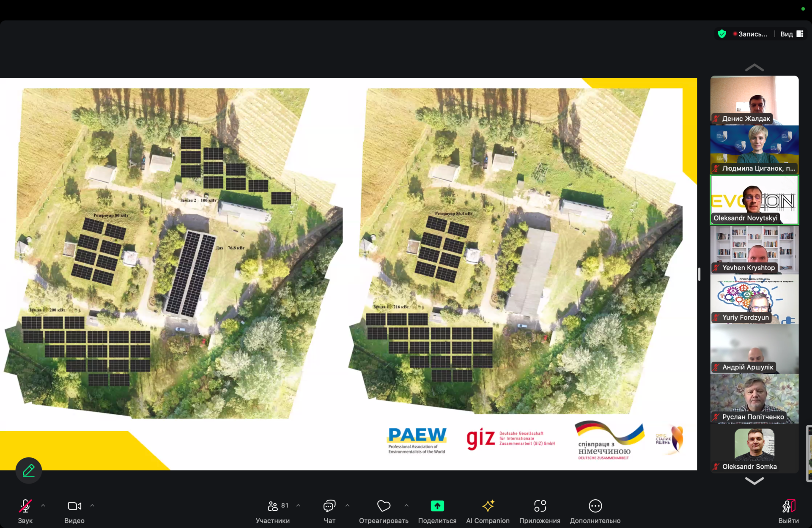Expand video options arrow beside Видео

click(x=92, y=506)
